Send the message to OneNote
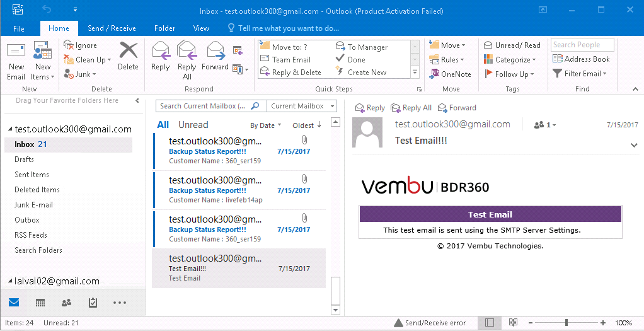This screenshot has height=331, width=644. click(x=450, y=74)
